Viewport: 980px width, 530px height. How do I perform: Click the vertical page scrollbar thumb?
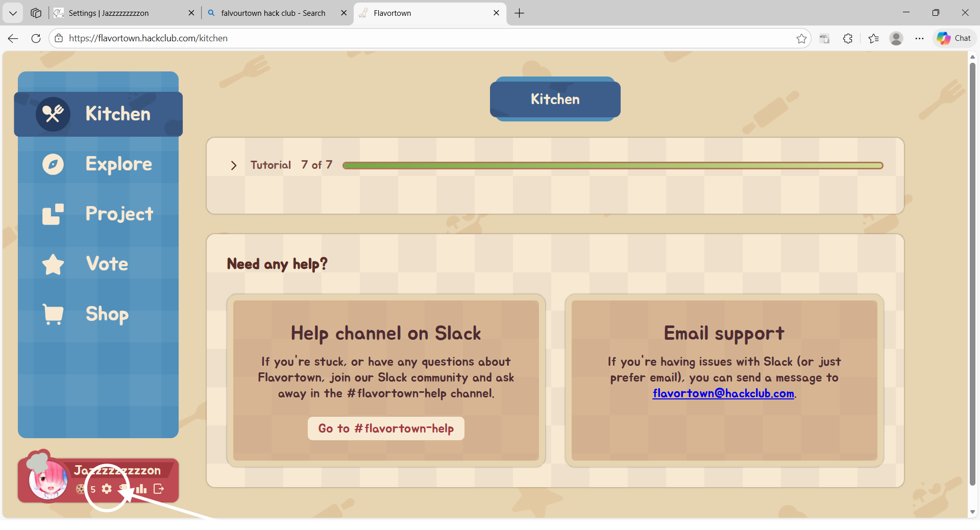click(x=972, y=274)
